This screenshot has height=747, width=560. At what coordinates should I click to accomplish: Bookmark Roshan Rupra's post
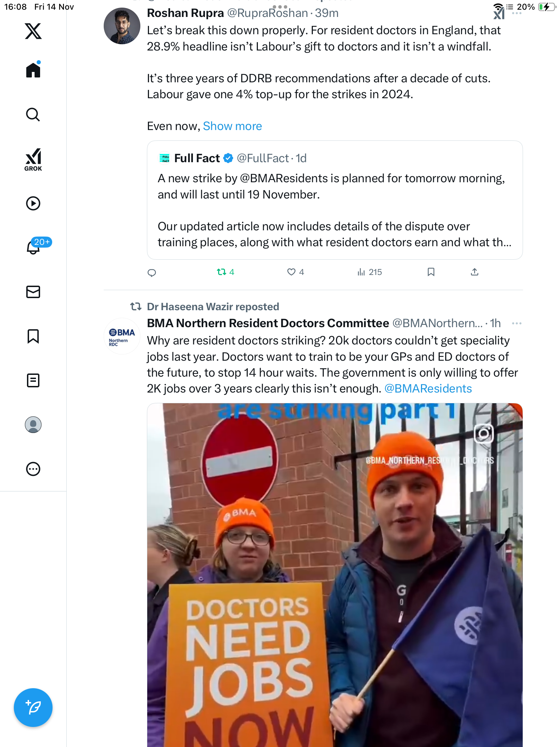point(431,272)
